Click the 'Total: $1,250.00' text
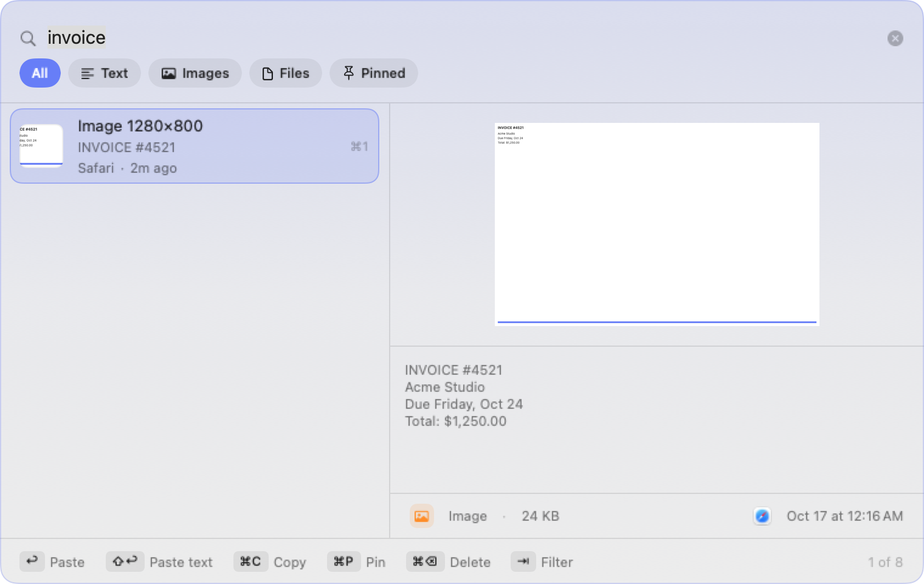Screen dimensions: 924x584 click(x=456, y=421)
